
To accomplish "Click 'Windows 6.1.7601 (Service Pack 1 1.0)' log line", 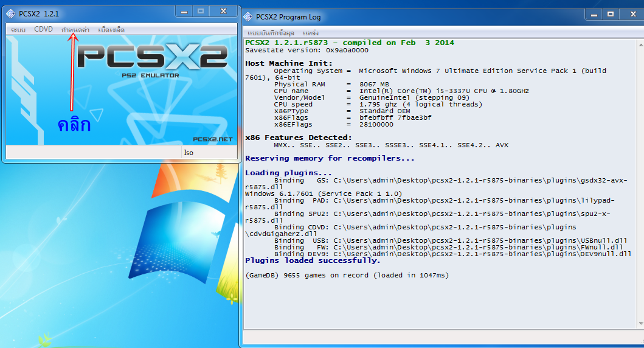I will pos(324,193).
